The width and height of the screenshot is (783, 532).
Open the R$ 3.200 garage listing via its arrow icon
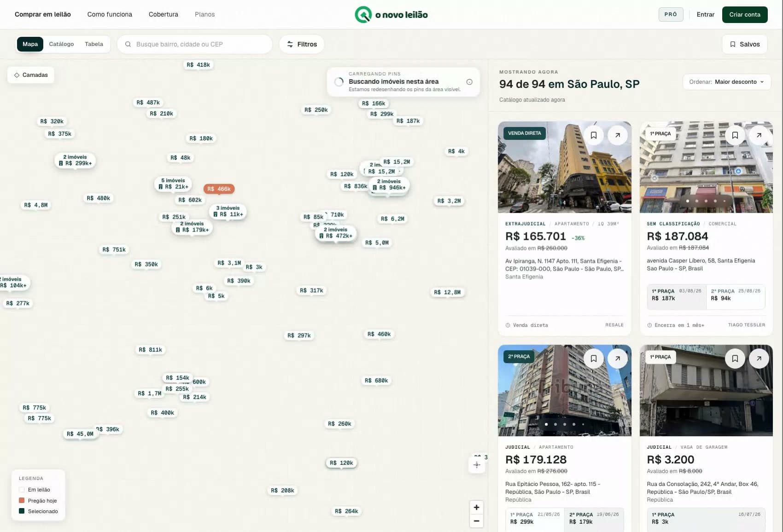(x=759, y=359)
